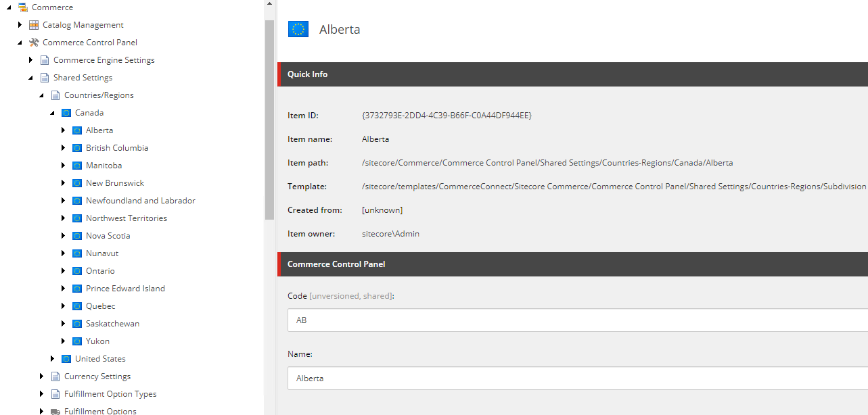Viewport: 868px width, 415px height.
Task: Click the Currency Settings document icon
Action: coord(55,376)
